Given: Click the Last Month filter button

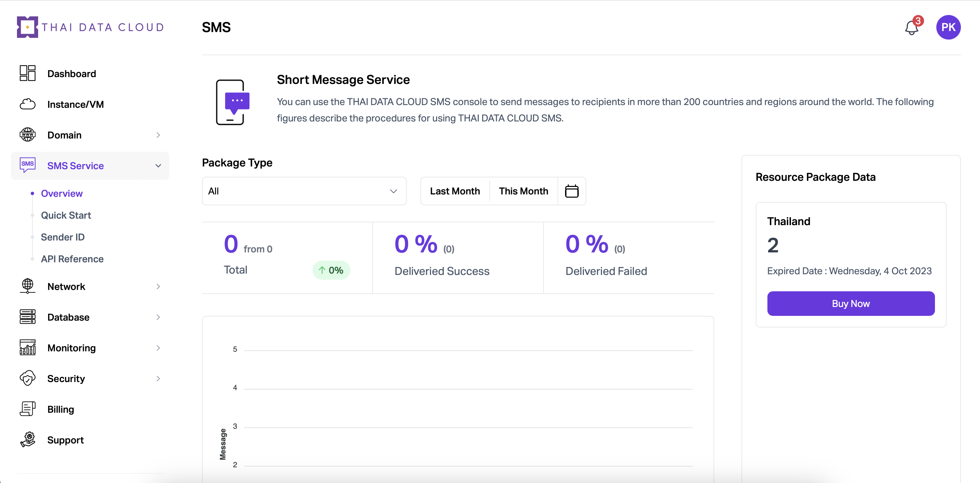Looking at the screenshot, I should coord(455,191).
